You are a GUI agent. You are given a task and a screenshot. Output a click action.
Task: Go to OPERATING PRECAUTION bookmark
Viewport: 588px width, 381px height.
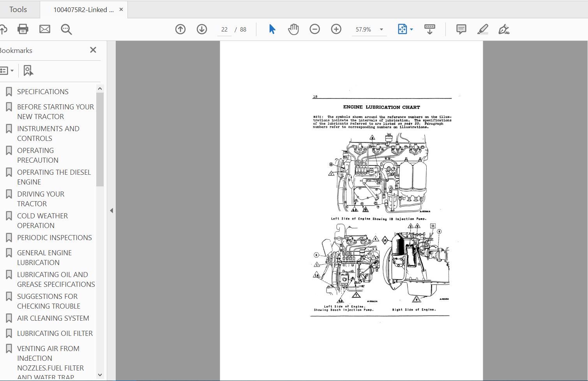pos(38,155)
